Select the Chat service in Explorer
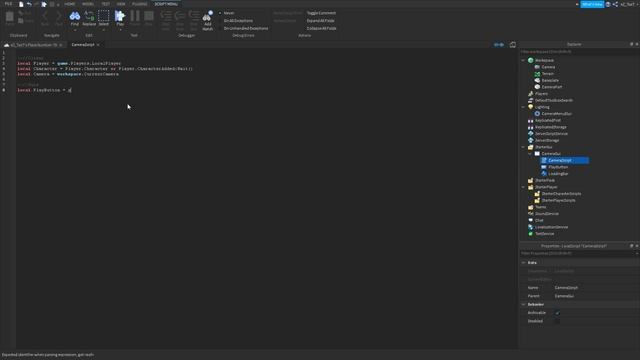640x360 pixels. (x=539, y=220)
